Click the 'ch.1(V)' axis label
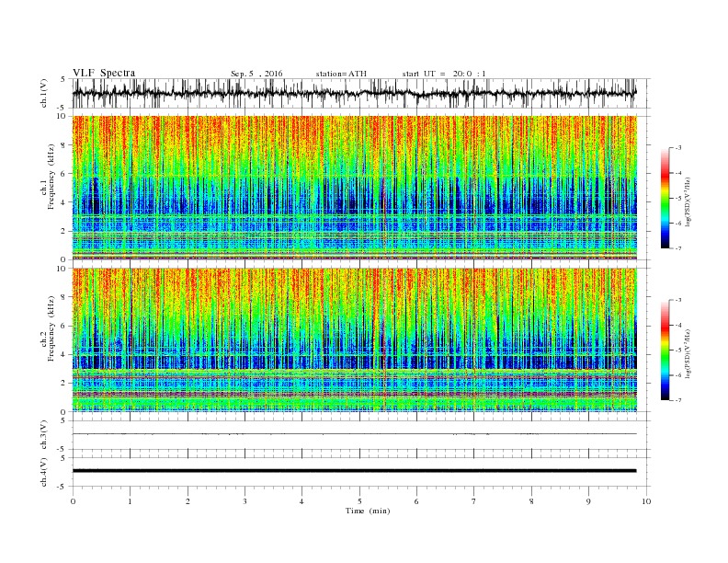 [x=44, y=93]
